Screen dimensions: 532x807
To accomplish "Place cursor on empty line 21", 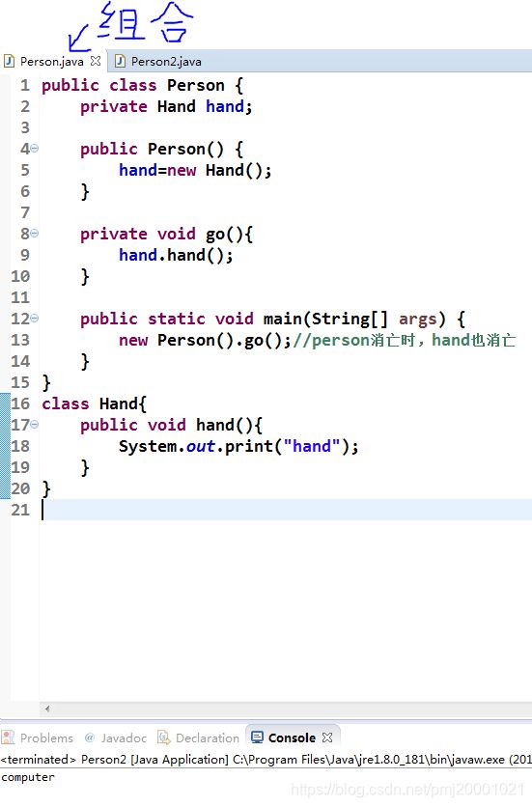I will coord(286,510).
